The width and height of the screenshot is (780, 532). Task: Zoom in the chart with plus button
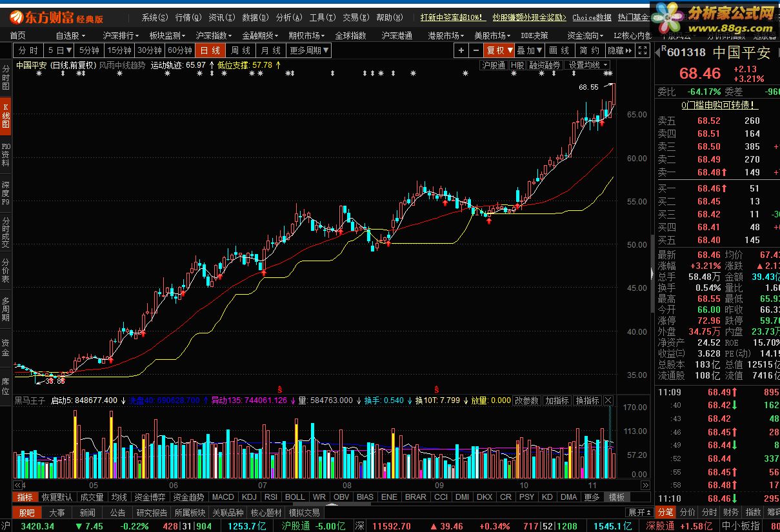[461, 50]
